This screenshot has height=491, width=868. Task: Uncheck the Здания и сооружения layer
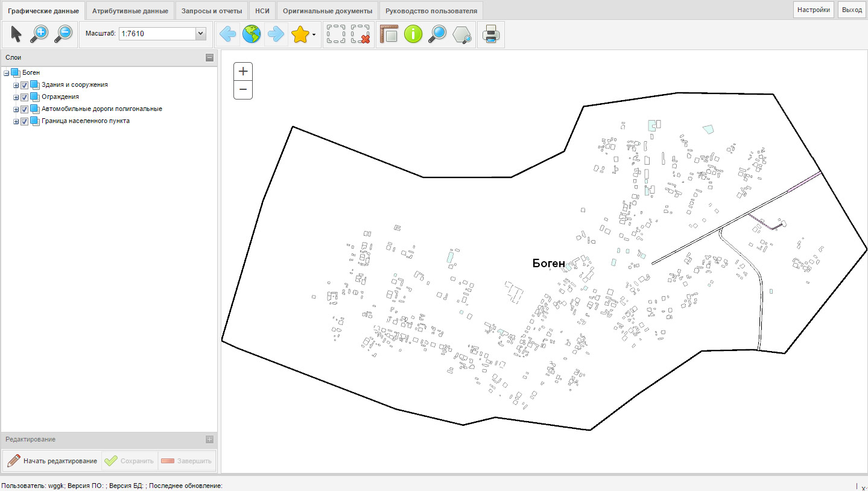[25, 85]
